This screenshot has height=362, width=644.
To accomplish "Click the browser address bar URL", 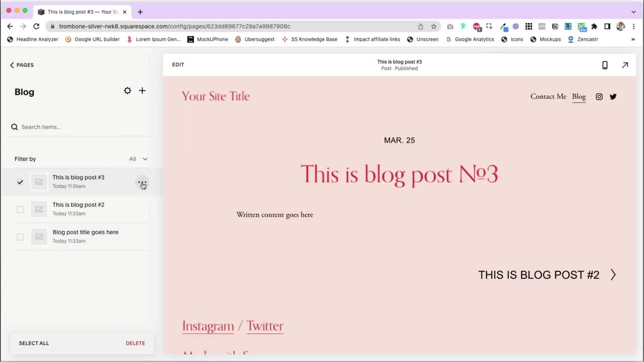I will click(175, 26).
